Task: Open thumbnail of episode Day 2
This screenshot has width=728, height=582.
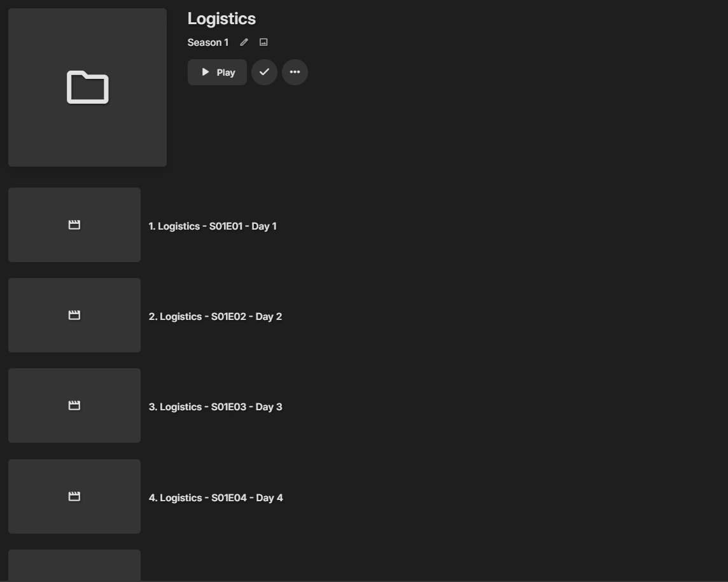Action: coord(74,315)
